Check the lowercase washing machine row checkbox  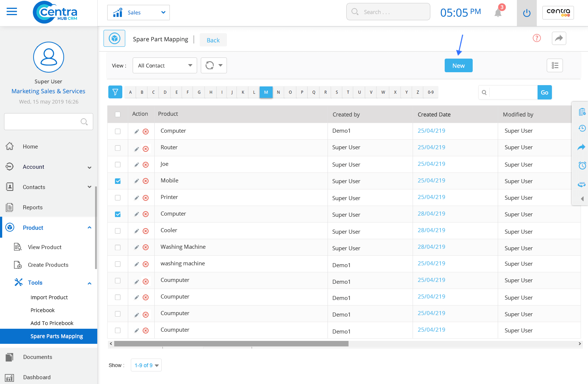coord(118,264)
